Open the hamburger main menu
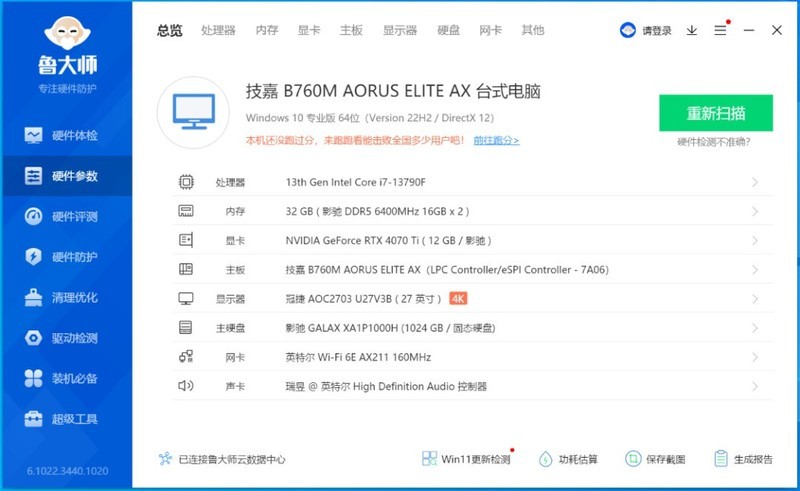This screenshot has height=491, width=800. (x=720, y=31)
